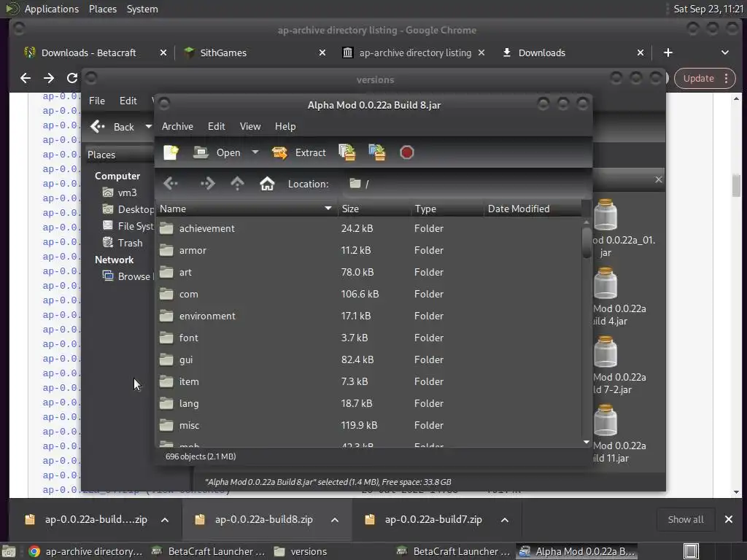The height and width of the screenshot is (560, 747).
Task: Click the Location path field
Action: pos(467,184)
